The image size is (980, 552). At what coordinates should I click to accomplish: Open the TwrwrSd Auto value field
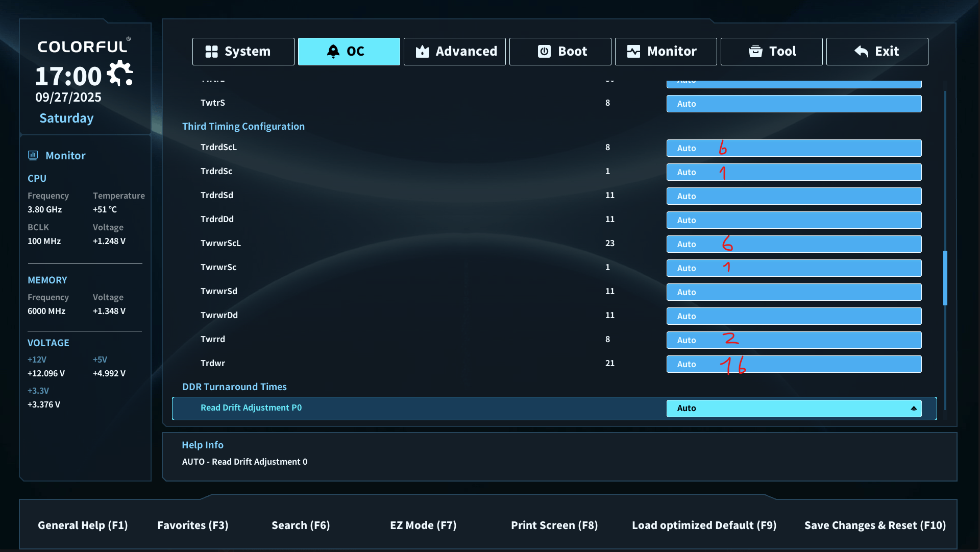pyautogui.click(x=794, y=292)
